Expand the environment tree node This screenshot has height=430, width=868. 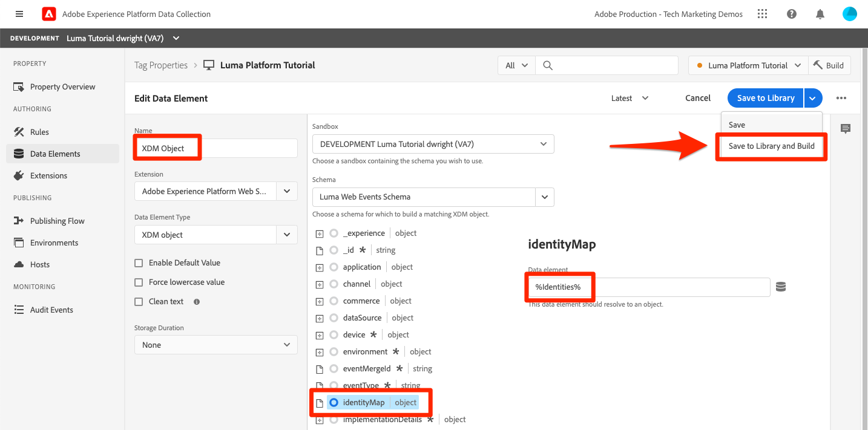[320, 352]
